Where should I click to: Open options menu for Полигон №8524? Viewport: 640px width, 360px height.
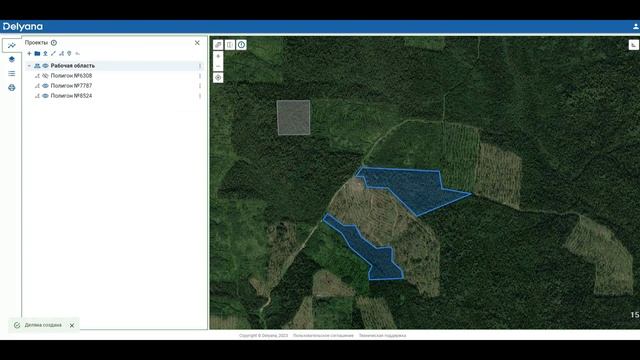tap(200, 96)
